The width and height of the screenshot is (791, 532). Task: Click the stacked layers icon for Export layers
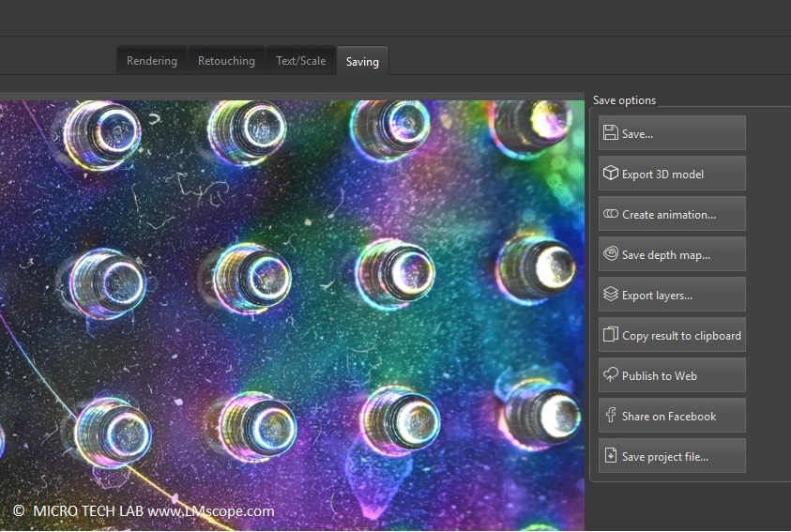tap(610, 295)
